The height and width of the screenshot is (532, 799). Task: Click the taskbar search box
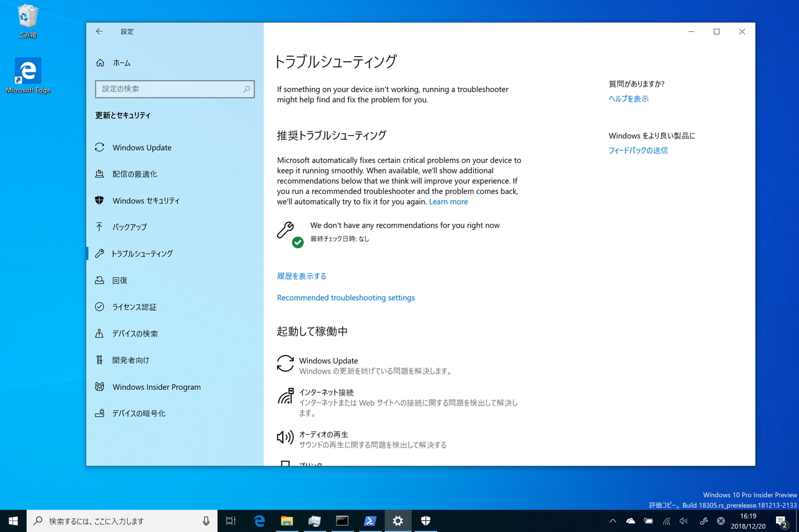point(122,521)
